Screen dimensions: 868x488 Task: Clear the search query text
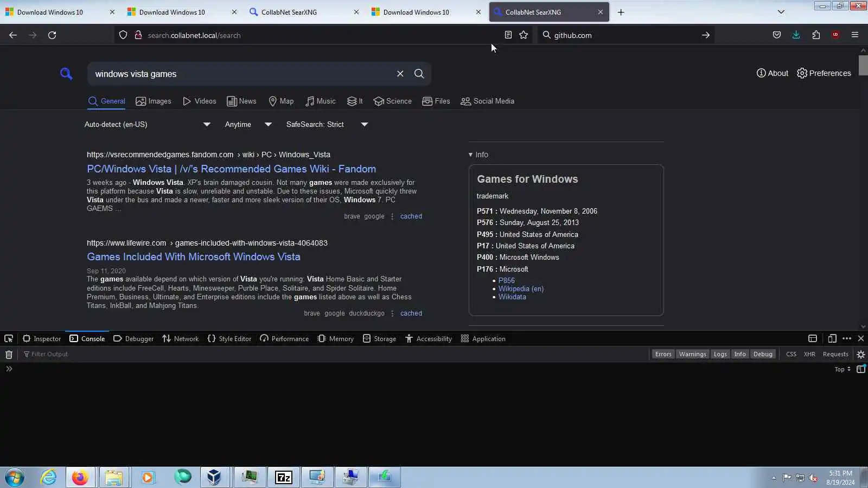(400, 74)
